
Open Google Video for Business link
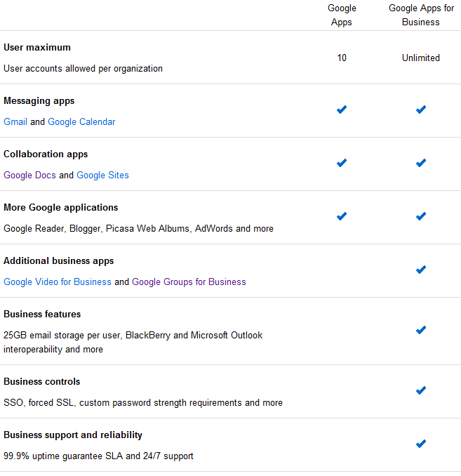pos(58,282)
